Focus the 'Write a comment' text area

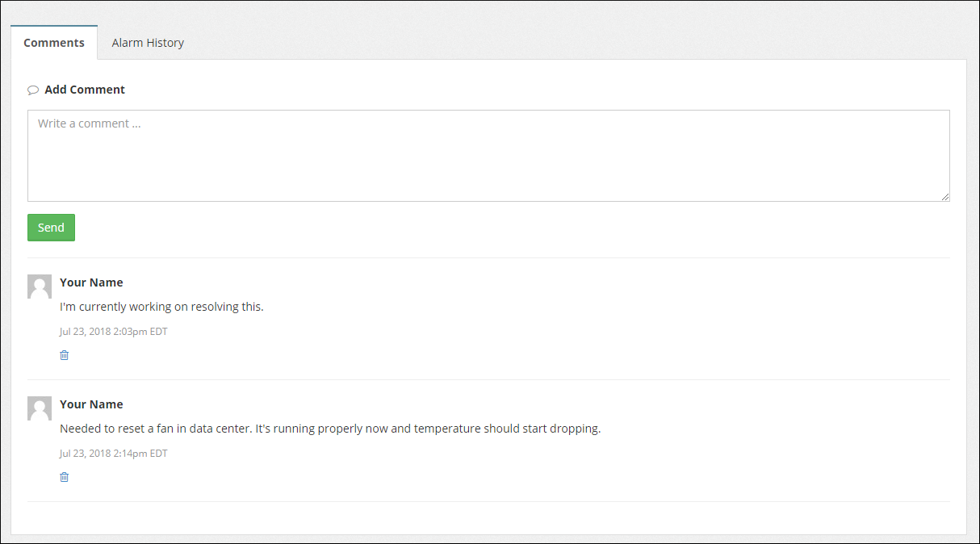click(x=488, y=156)
